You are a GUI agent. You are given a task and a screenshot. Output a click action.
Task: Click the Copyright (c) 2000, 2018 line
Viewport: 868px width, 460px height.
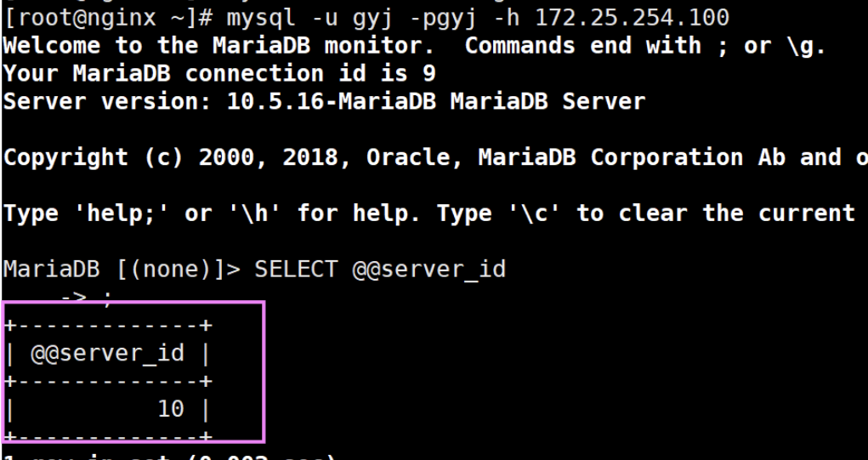pos(435,157)
